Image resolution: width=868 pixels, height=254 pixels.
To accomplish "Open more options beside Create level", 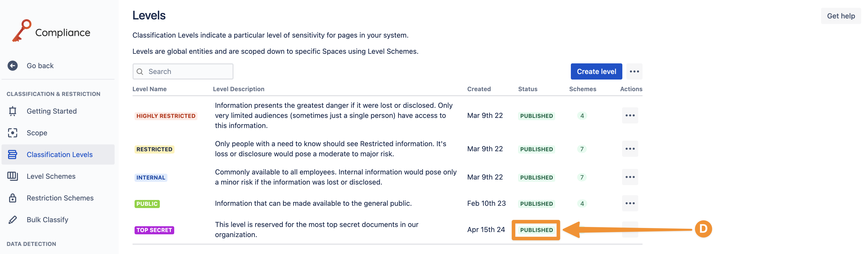I will pos(634,71).
